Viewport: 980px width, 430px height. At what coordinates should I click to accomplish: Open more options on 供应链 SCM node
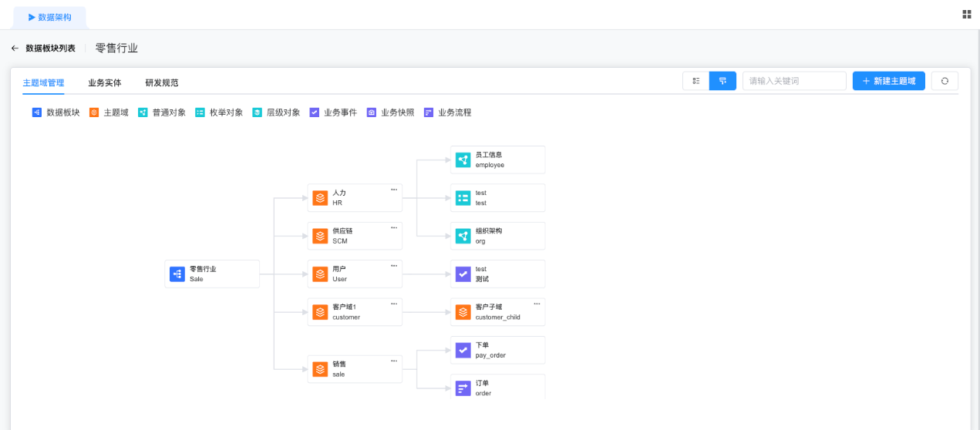[x=394, y=227]
